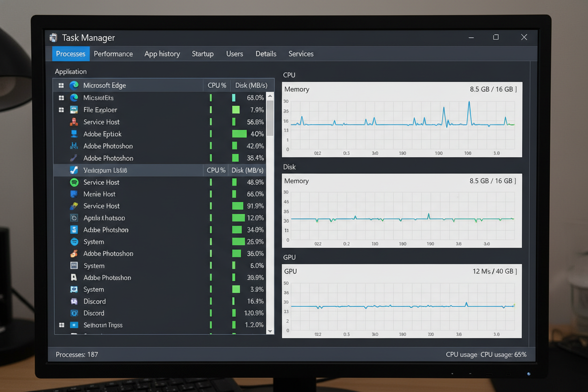The width and height of the screenshot is (588, 392).
Task: Click the Microsoft Edge icon in the top row
Action: coord(74,85)
